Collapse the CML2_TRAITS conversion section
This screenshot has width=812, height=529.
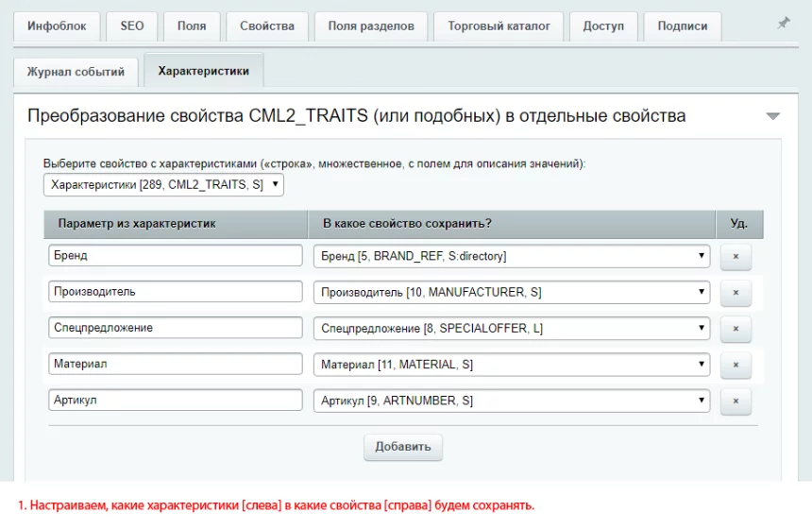coord(772,116)
